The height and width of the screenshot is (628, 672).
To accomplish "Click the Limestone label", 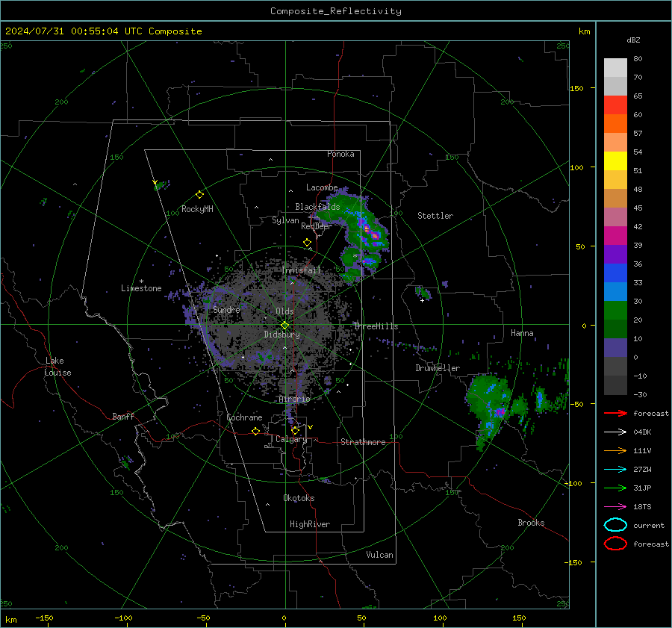I will [x=141, y=288].
